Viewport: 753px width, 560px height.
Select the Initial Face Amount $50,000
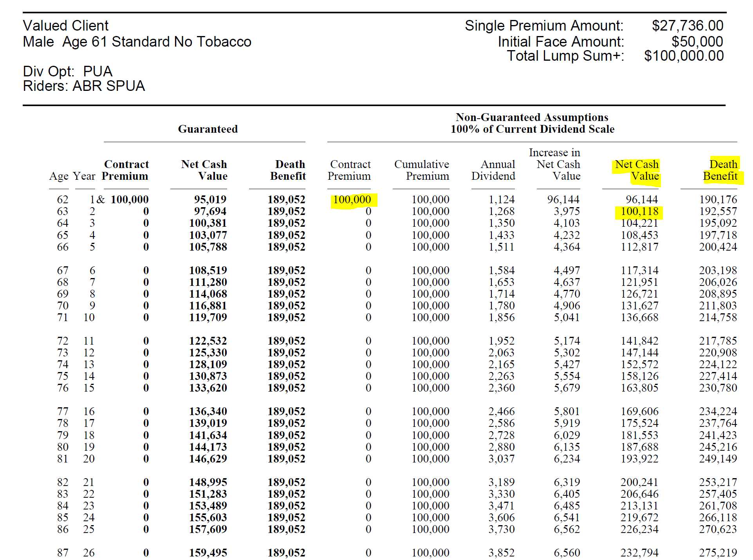(697, 42)
